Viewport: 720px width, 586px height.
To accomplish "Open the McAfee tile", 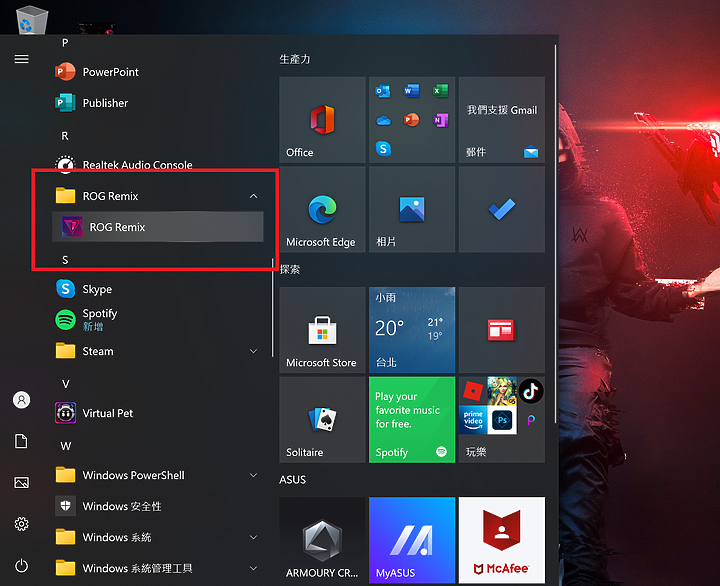I will tap(502, 540).
